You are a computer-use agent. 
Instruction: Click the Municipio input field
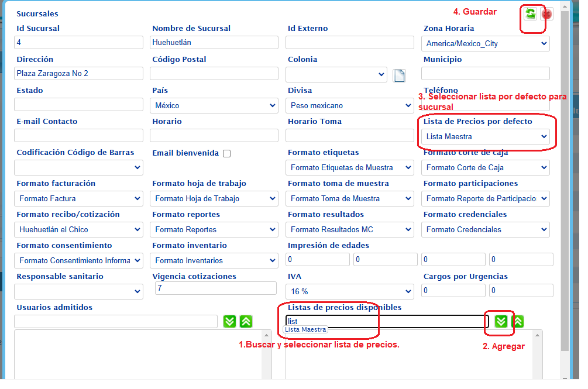(x=485, y=74)
